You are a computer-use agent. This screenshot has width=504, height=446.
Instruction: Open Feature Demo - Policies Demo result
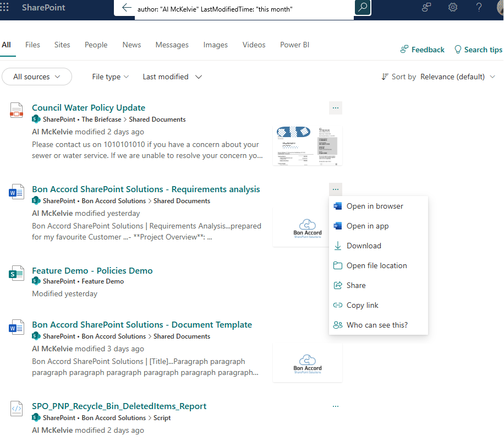click(x=92, y=271)
